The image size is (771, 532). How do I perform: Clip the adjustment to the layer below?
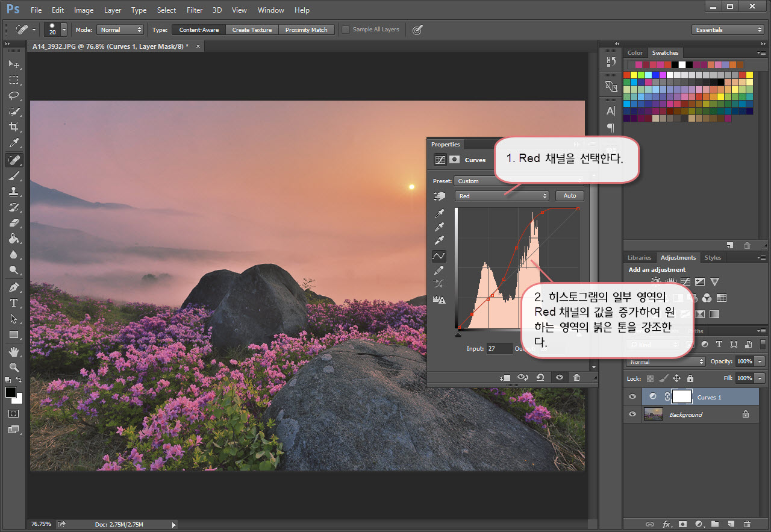505,377
